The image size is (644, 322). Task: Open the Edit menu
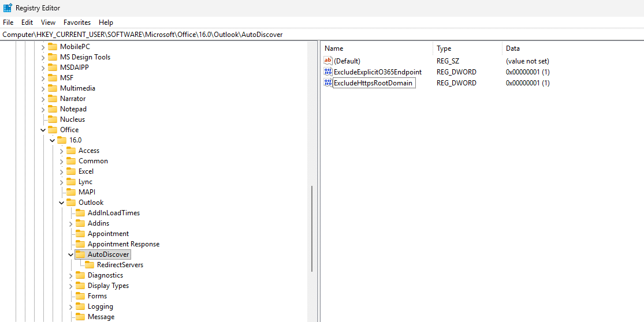27,23
